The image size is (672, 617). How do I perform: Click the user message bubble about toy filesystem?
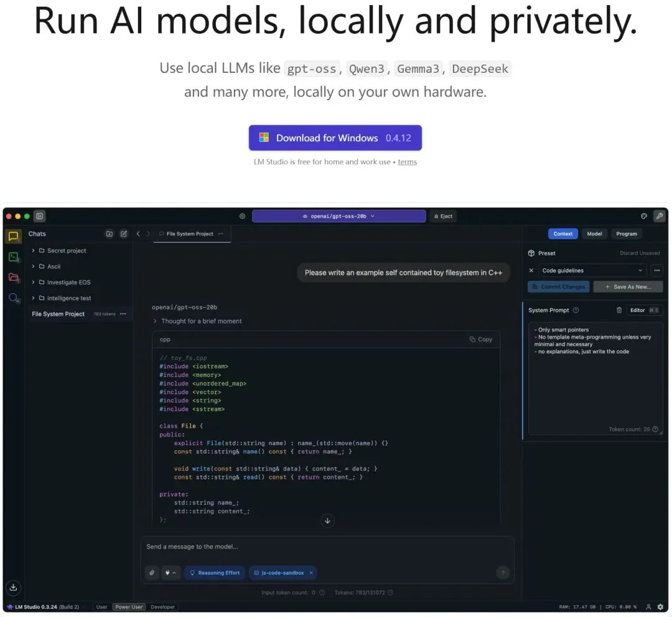[403, 273]
